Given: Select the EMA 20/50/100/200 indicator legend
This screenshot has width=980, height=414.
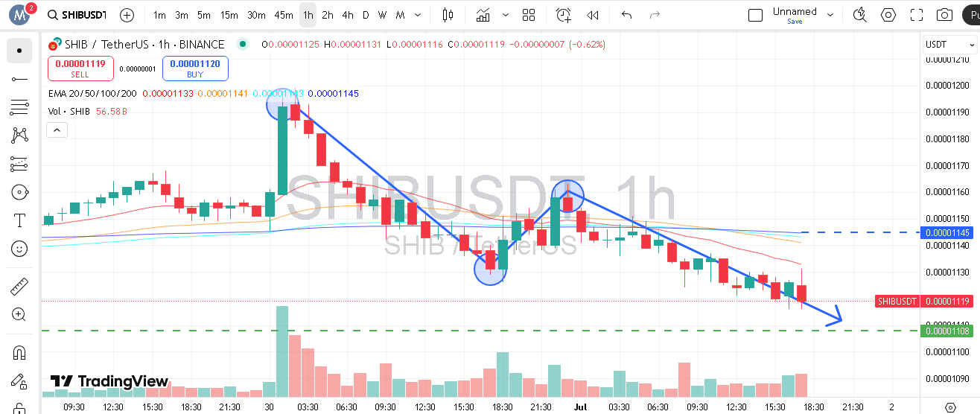Looking at the screenshot, I should [x=92, y=94].
